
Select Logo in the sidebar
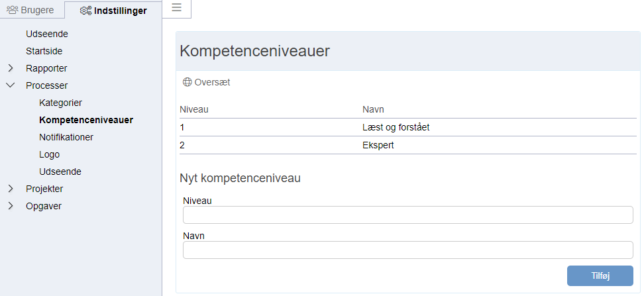tap(49, 154)
